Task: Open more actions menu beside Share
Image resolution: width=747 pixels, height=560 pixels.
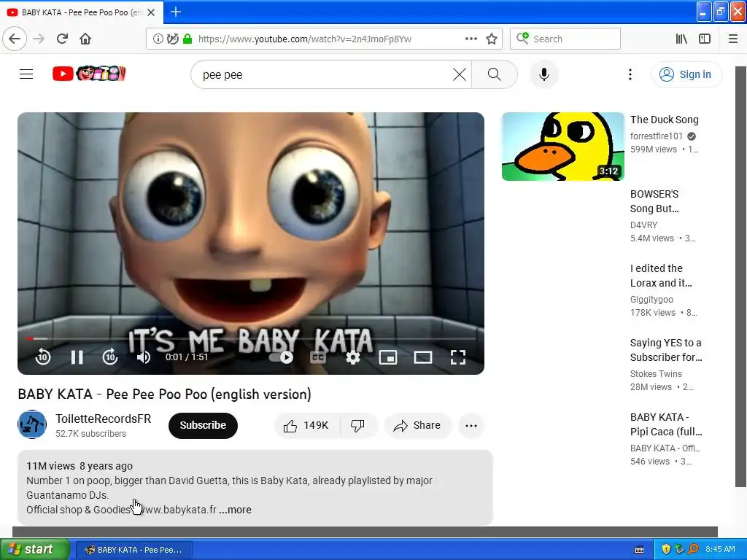Action: tap(471, 426)
